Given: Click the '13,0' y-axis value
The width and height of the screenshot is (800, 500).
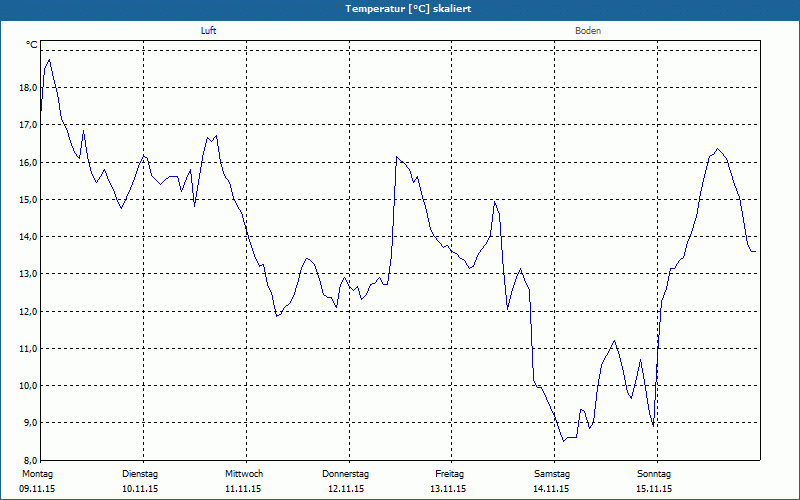Looking at the screenshot, I should [x=28, y=274].
